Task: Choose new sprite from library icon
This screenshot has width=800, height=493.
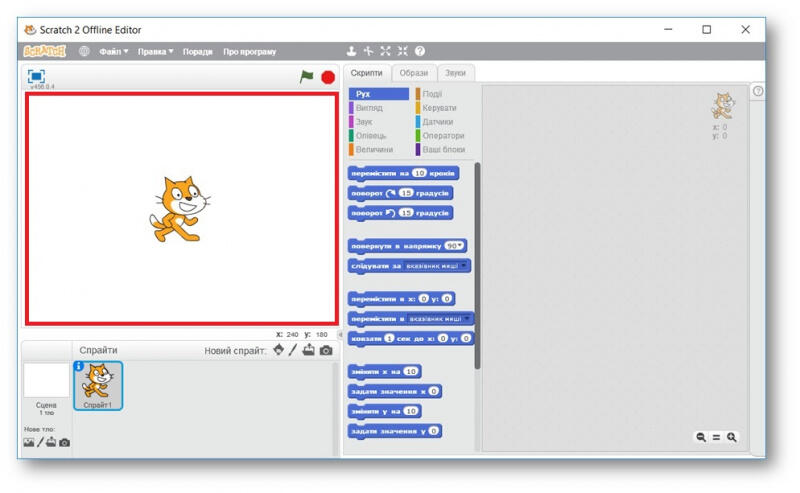Action: click(x=279, y=350)
